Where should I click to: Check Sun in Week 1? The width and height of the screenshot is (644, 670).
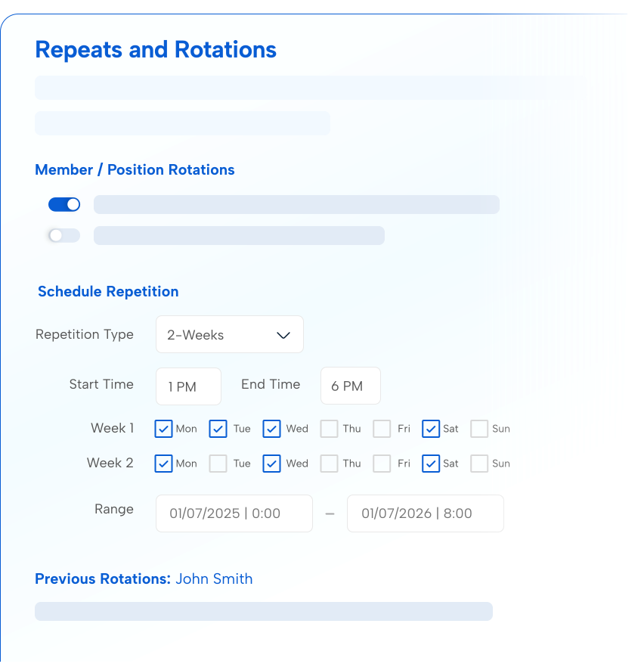[478, 429]
